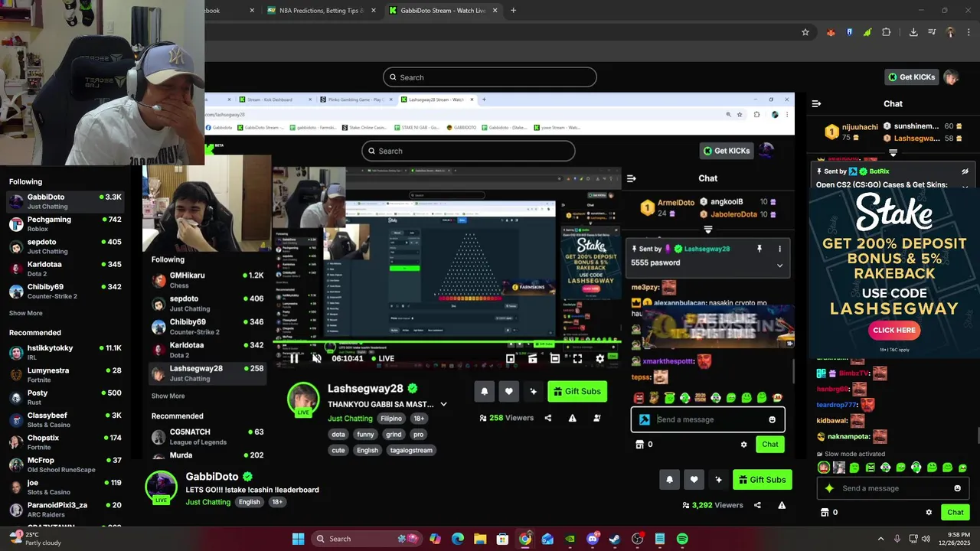The image size is (980, 551).
Task: Click Gift Subs next to the 3,292 viewers count
Action: click(x=762, y=480)
